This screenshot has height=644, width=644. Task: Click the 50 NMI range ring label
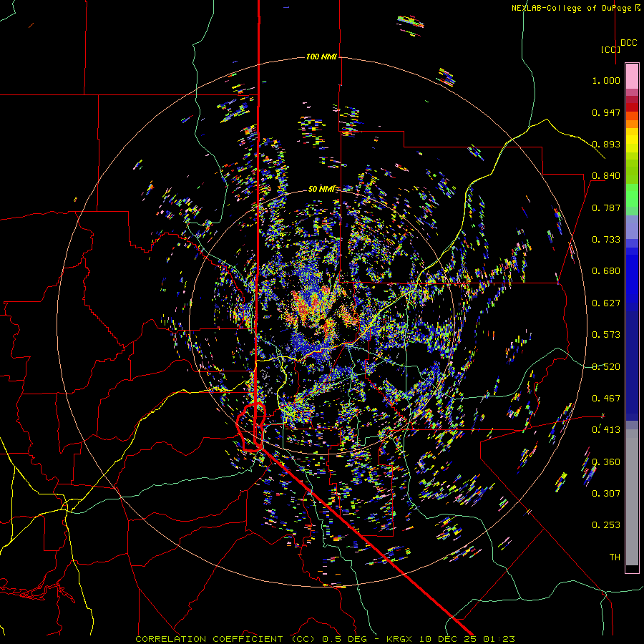(x=321, y=189)
